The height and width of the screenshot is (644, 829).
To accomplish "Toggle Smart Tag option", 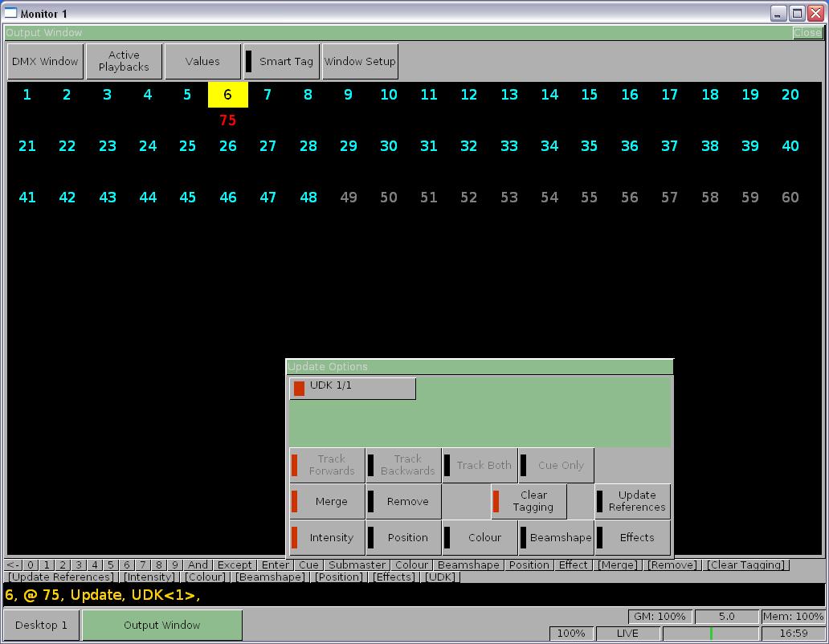I will click(281, 61).
